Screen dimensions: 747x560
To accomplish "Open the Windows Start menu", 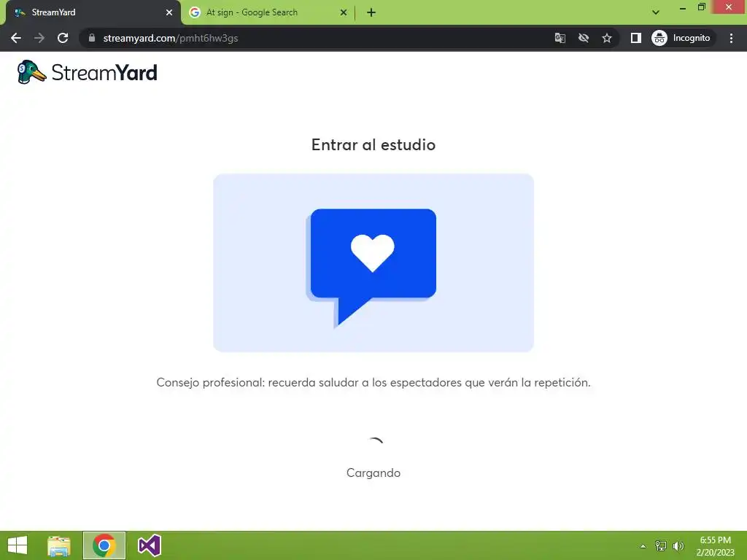I will click(18, 545).
